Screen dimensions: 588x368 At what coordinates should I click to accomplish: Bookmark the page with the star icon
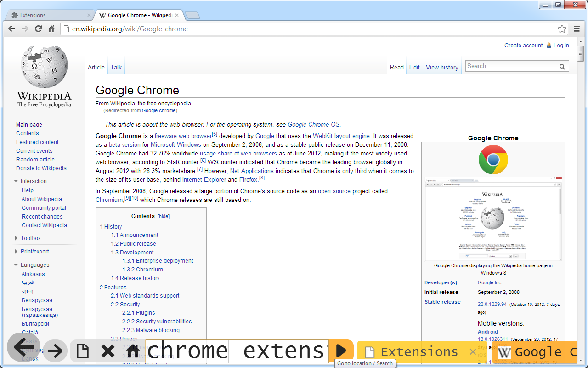[562, 29]
